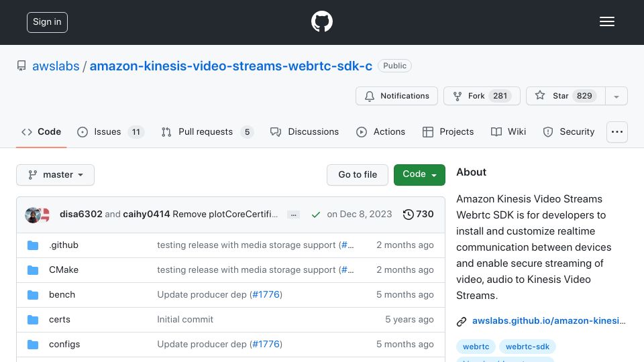The image size is (644, 362).
Task: Click the Notifications button
Action: (396, 96)
